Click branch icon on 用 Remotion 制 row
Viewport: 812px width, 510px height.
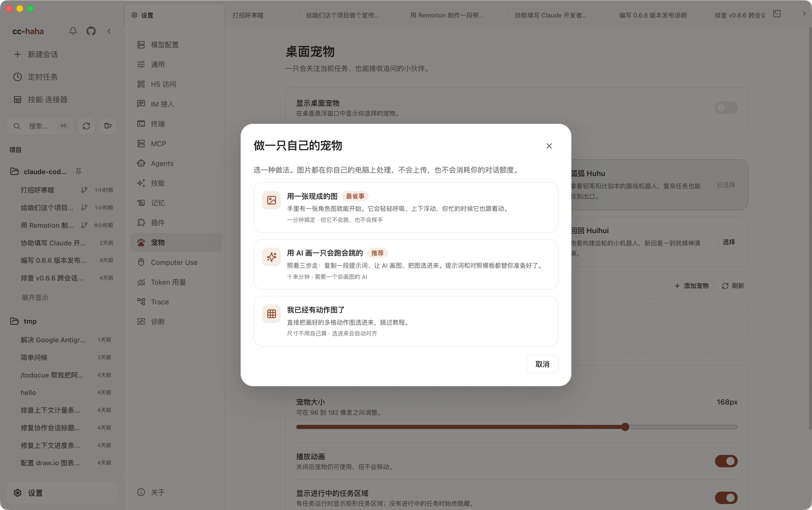(84, 225)
